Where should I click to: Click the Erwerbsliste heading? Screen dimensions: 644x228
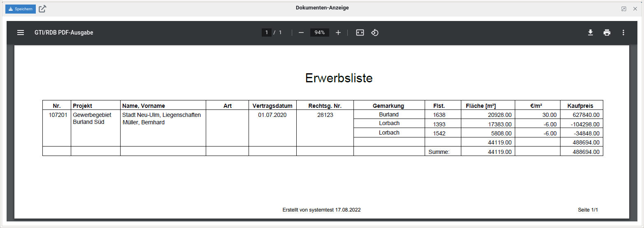[x=339, y=78]
